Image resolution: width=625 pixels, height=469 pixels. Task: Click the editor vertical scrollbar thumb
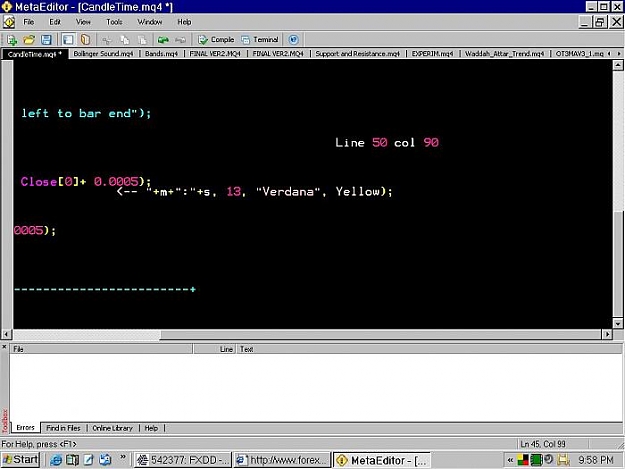tap(618, 263)
